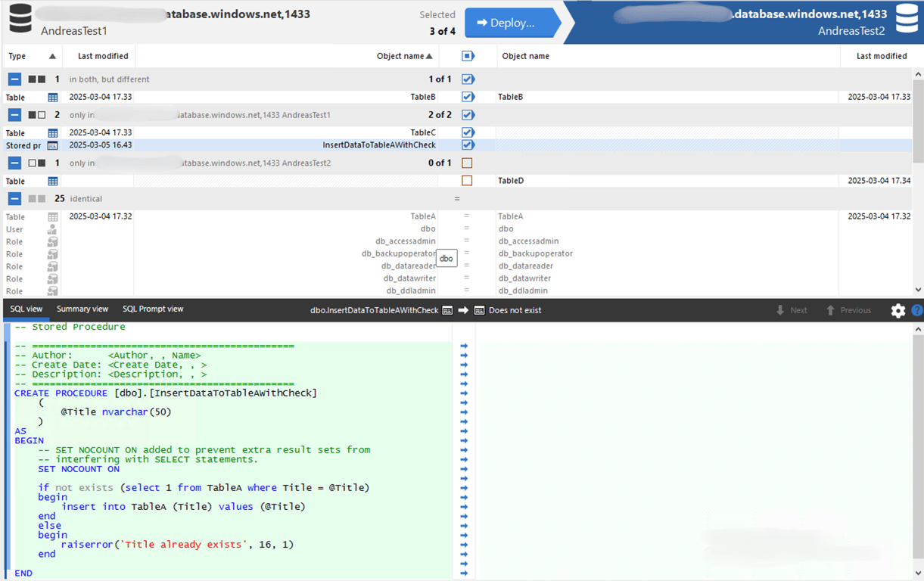Click the right Object name column header

click(526, 56)
